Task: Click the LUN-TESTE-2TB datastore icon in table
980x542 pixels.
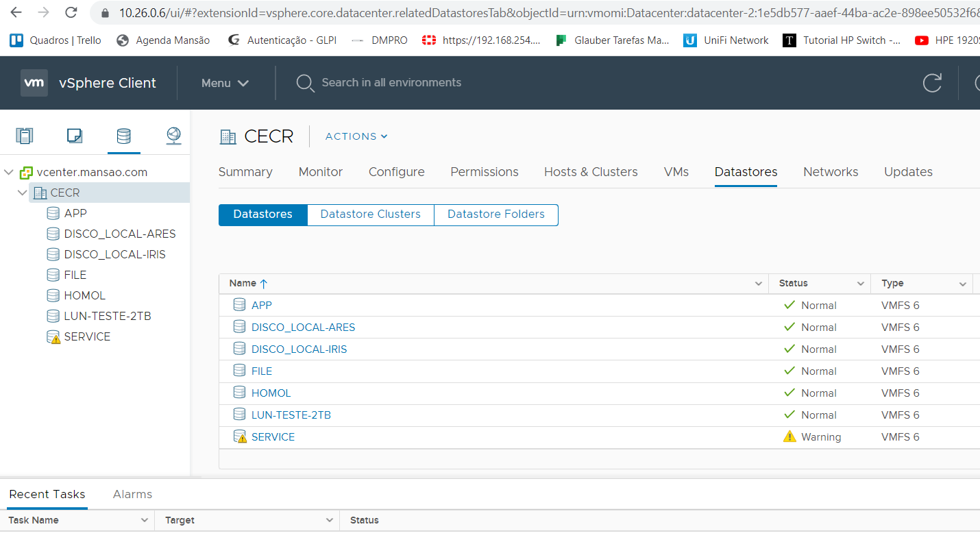Action: (239, 415)
